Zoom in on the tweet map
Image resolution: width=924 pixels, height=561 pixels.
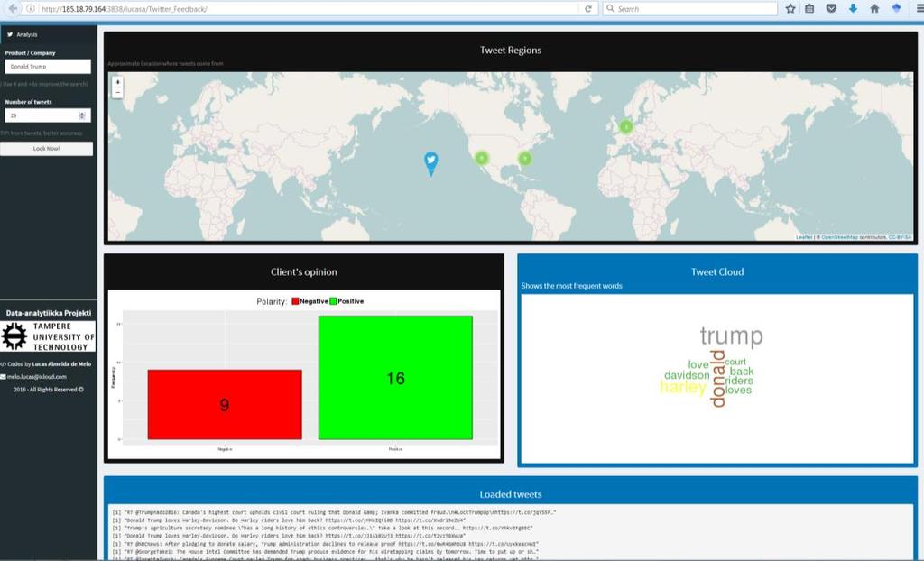117,82
